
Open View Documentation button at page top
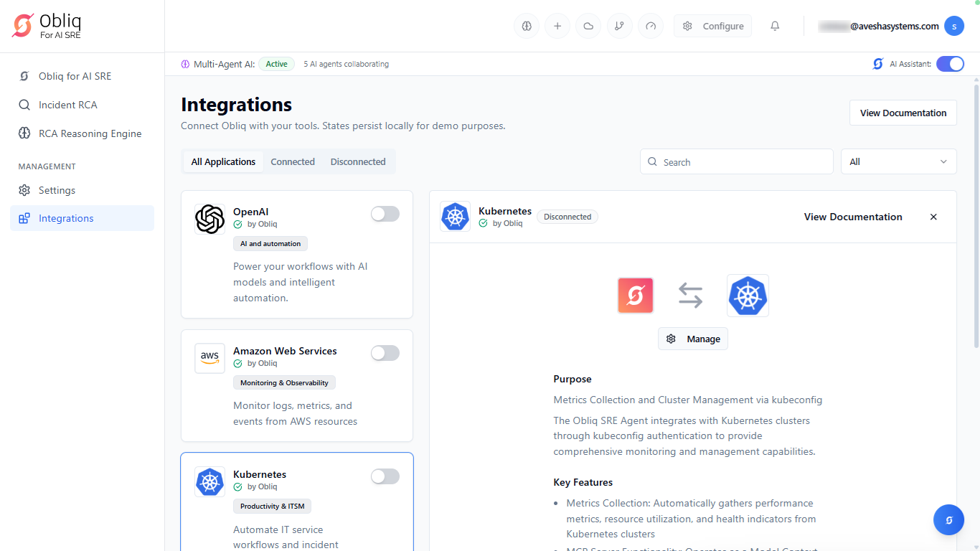[x=903, y=113]
